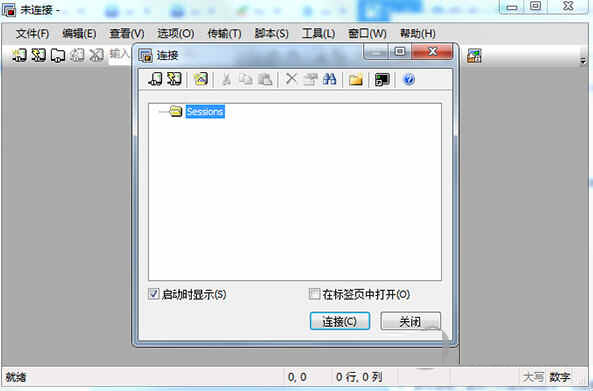The width and height of the screenshot is (593, 391).
Task: Open the 窗口(W) menu
Action: (367, 34)
